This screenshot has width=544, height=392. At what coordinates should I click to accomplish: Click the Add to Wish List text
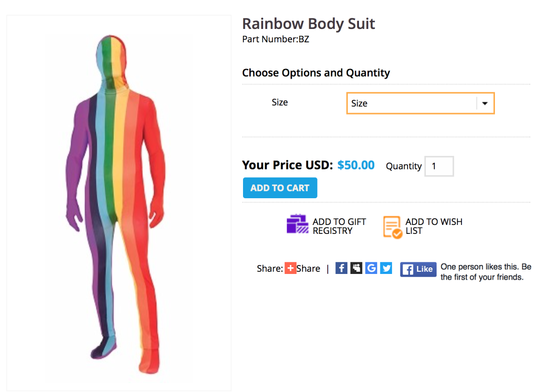pos(433,226)
